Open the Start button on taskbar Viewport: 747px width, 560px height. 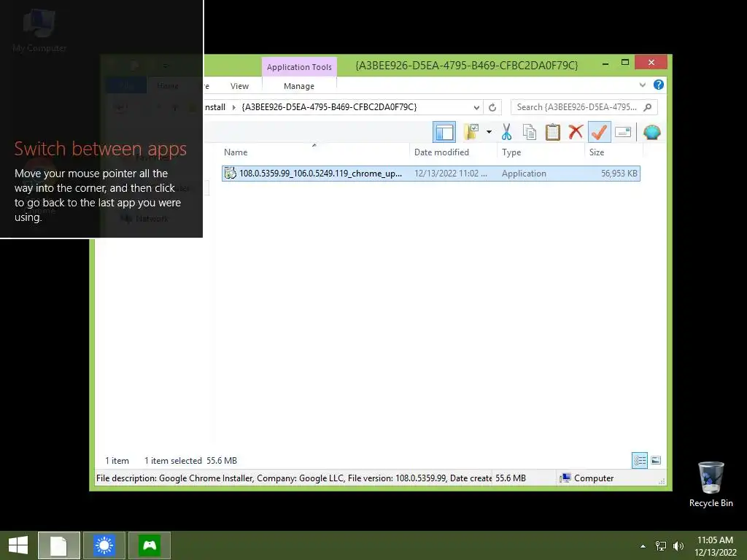(18, 545)
